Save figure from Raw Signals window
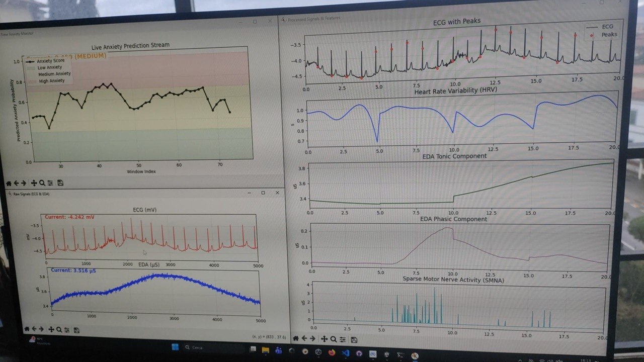The image size is (644, 362). (x=76, y=330)
